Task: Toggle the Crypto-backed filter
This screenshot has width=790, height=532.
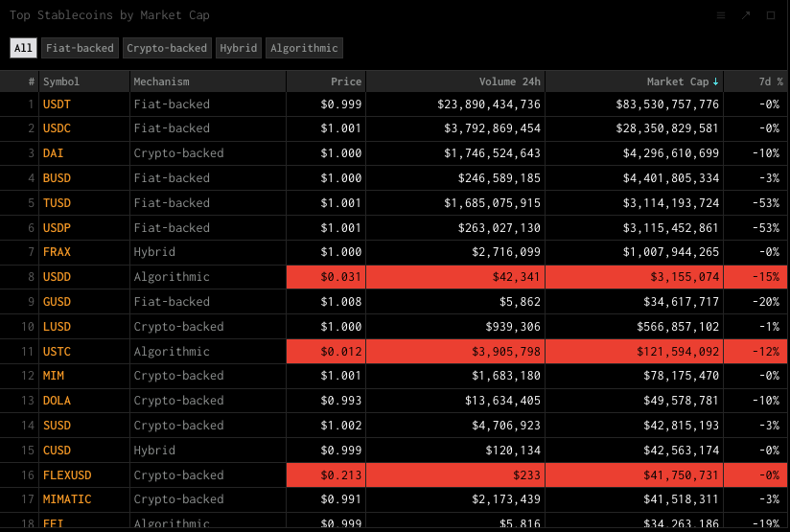Action: tap(167, 48)
